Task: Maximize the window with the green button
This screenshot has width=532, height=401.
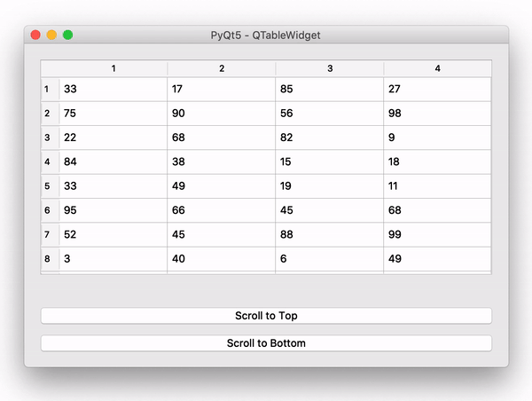Action: pyautogui.click(x=68, y=35)
